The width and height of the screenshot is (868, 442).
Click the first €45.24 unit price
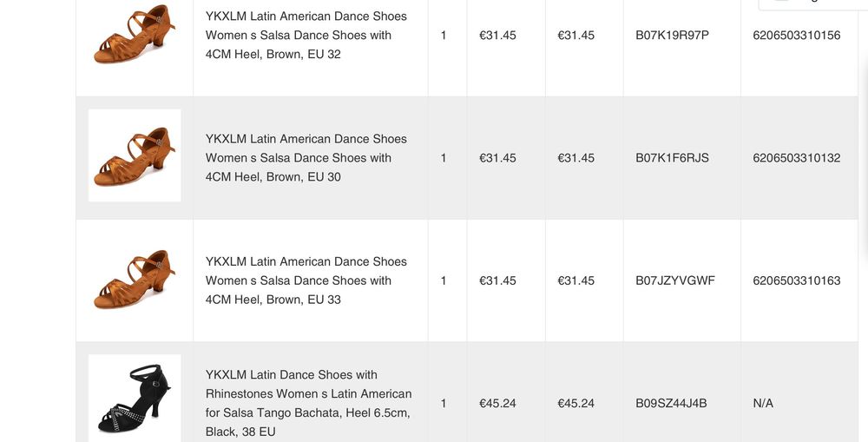pos(497,403)
